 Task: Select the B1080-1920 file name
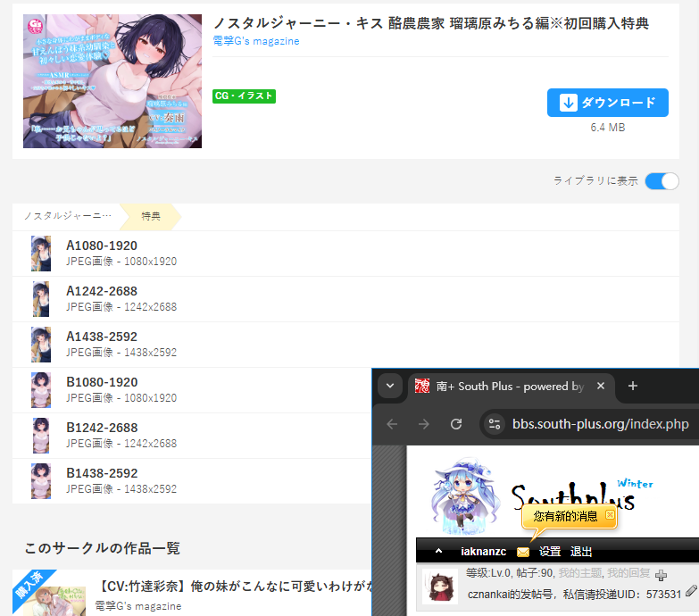(102, 382)
